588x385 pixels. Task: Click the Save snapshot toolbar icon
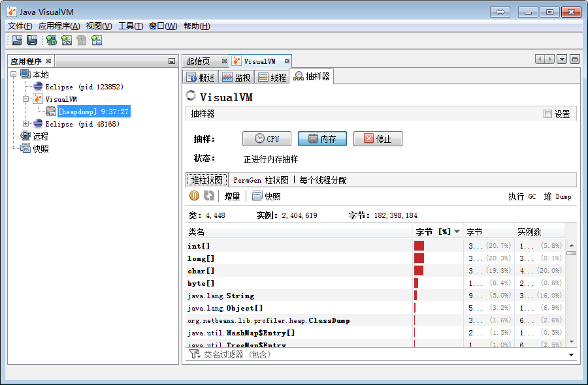tap(32, 40)
